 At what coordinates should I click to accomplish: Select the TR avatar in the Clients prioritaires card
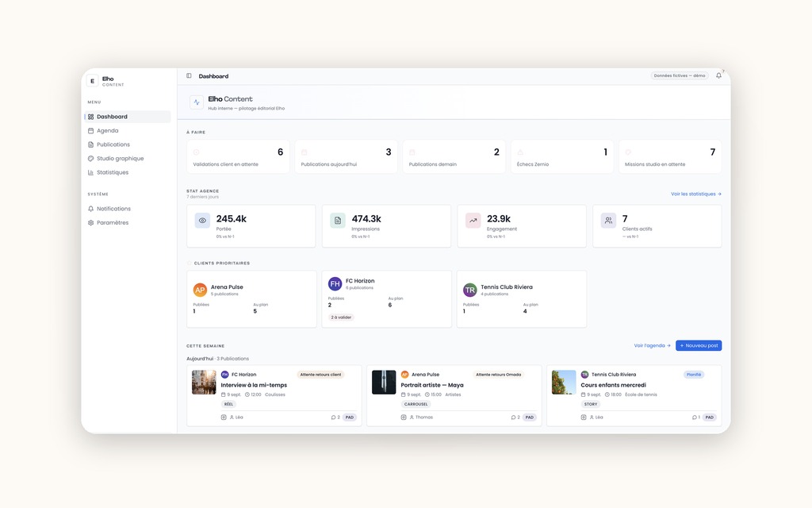[x=469, y=290]
